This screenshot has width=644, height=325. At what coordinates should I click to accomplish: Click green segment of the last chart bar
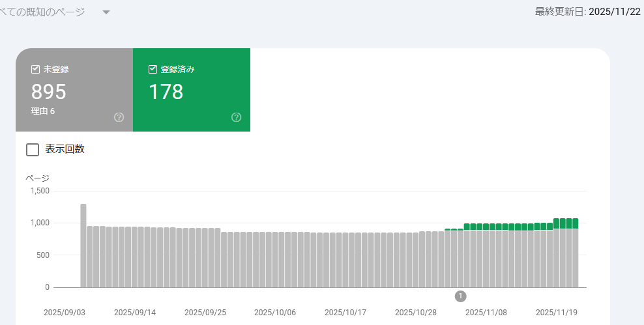pyautogui.click(x=575, y=223)
